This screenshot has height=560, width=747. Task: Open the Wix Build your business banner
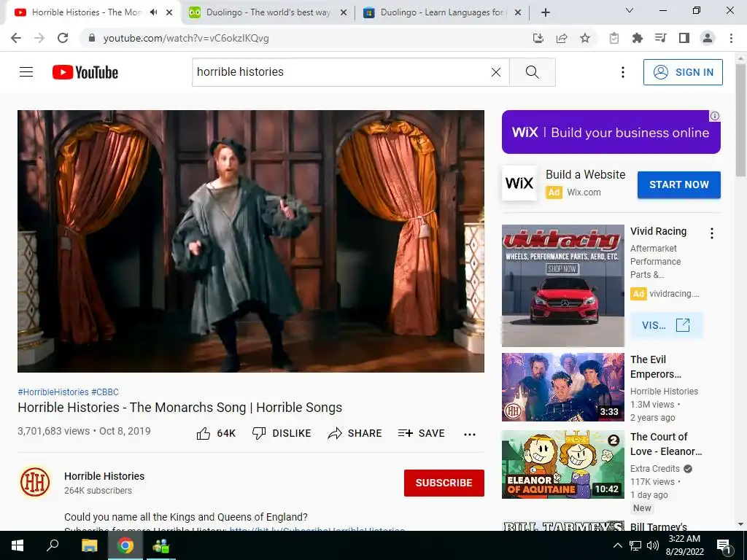pos(611,132)
